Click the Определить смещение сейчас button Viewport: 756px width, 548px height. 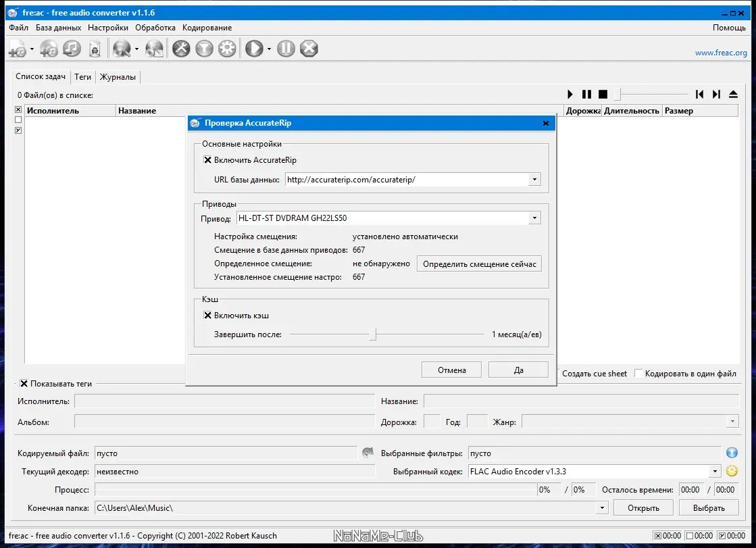click(x=479, y=264)
